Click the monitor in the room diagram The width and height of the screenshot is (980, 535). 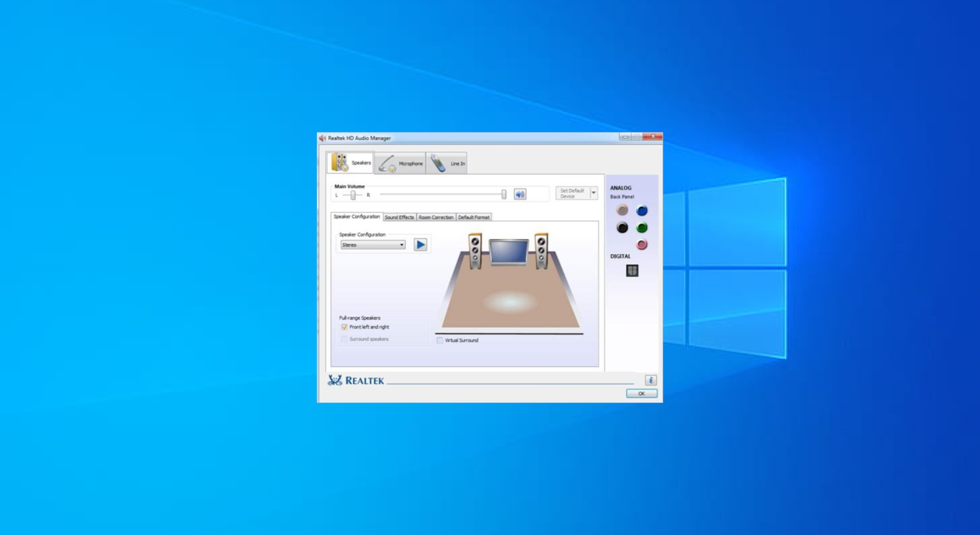508,253
